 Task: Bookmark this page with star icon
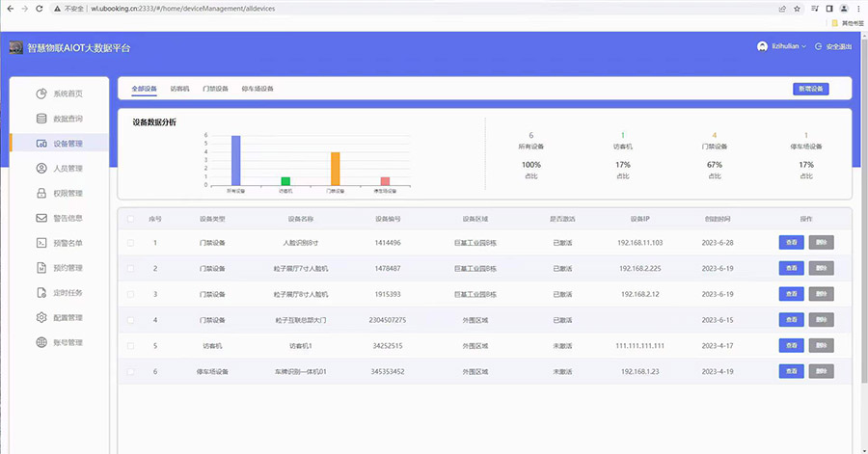point(797,8)
